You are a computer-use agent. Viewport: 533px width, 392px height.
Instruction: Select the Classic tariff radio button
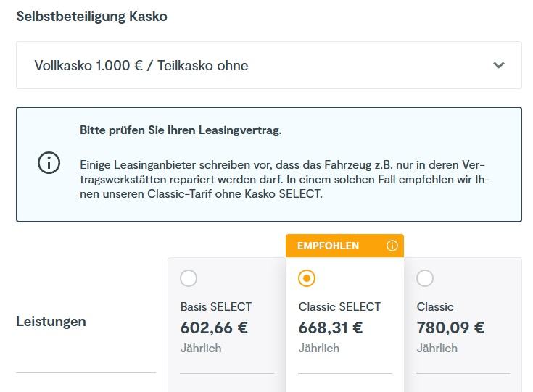tap(425, 278)
